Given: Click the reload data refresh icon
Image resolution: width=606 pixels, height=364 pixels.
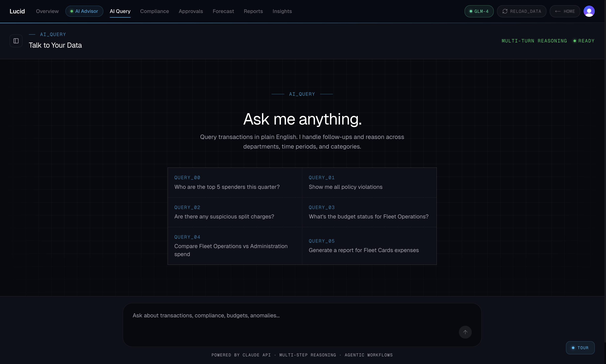Looking at the screenshot, I should click(505, 11).
